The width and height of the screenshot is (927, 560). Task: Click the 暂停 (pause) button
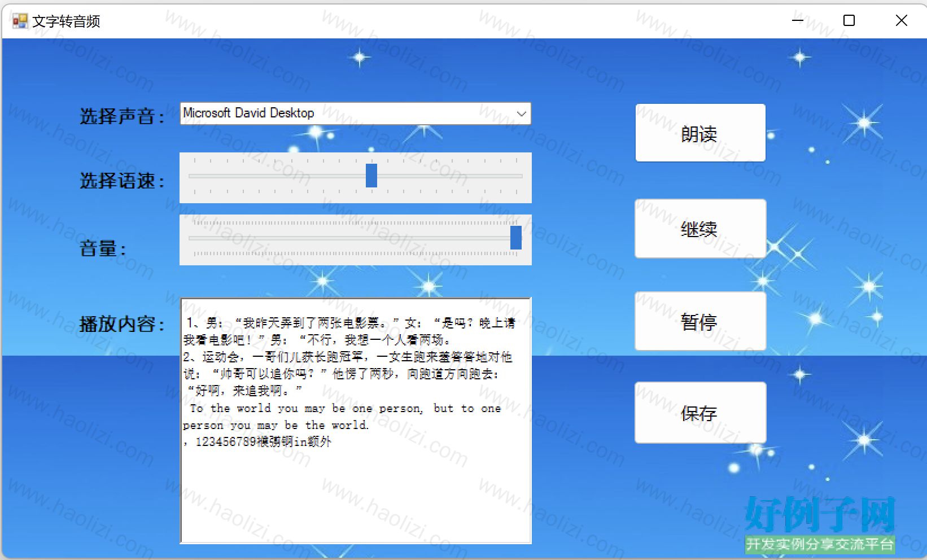coord(700,321)
